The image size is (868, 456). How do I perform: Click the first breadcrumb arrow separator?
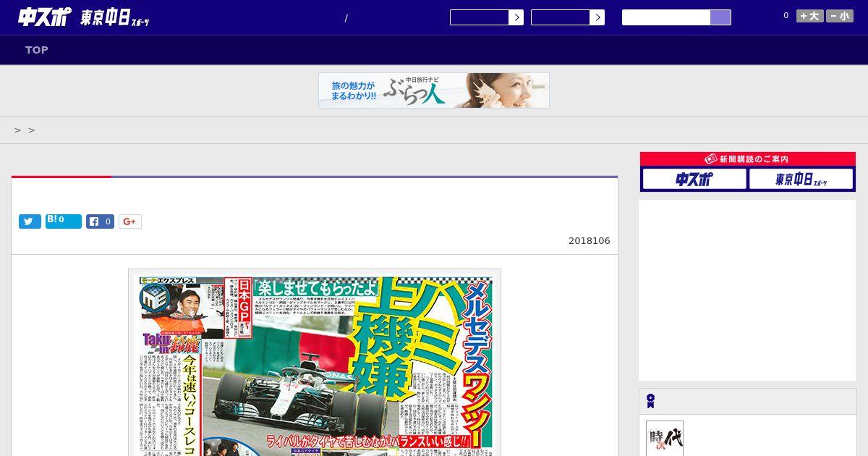[x=17, y=130]
